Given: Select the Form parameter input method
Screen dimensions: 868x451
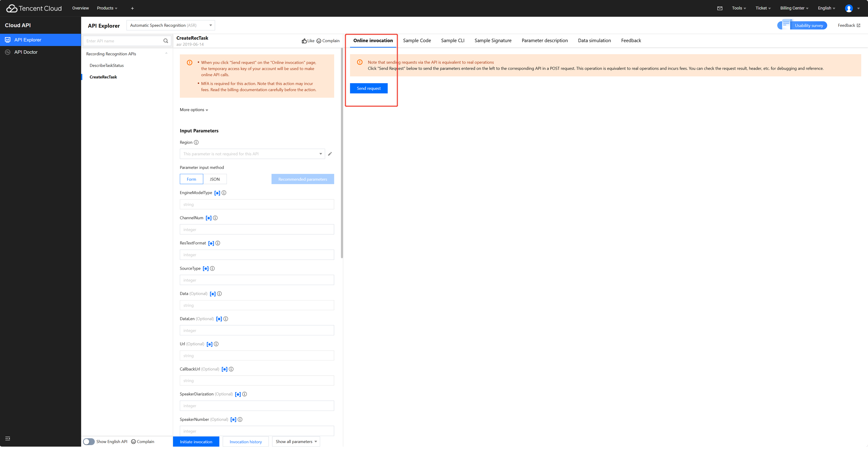Looking at the screenshot, I should pos(191,179).
